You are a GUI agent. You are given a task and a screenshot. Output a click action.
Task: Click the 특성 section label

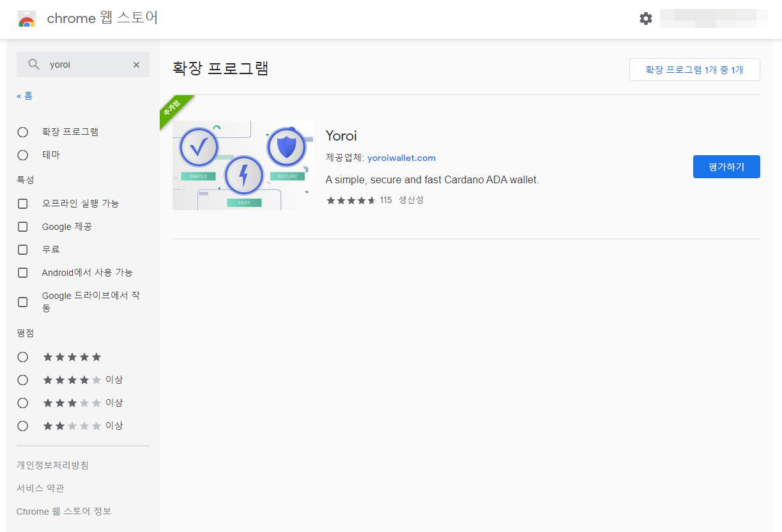coord(26,180)
